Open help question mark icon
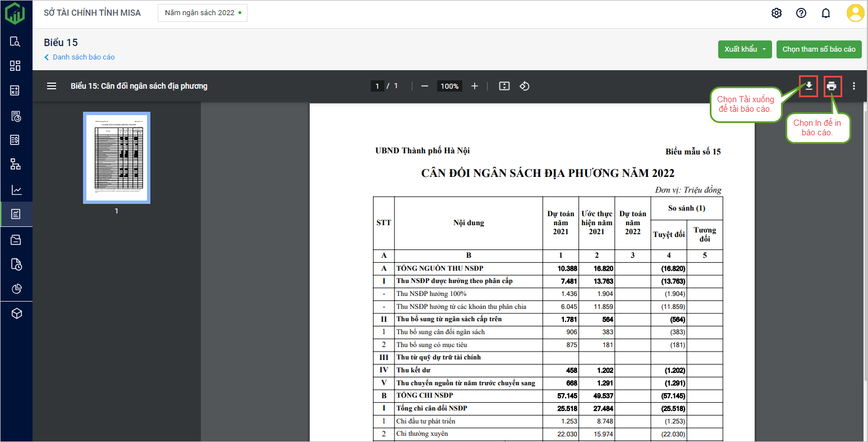 pos(801,13)
